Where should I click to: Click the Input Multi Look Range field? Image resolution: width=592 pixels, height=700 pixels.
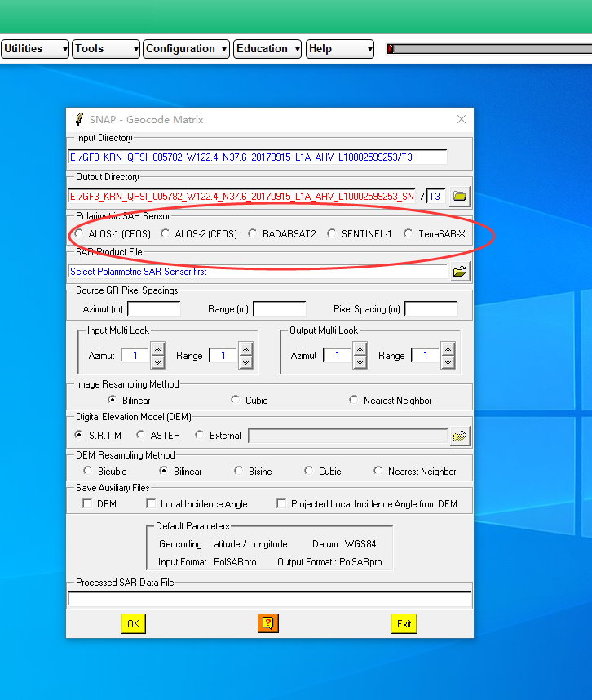tap(223, 356)
